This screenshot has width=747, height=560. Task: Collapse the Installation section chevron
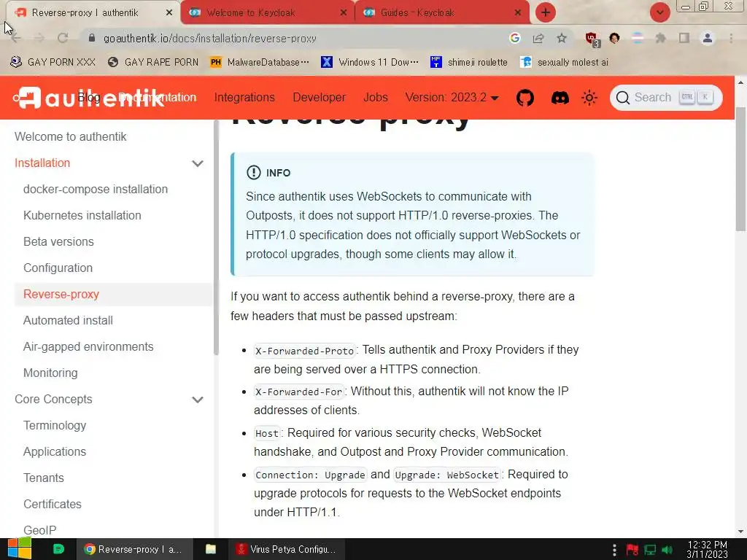[197, 163]
